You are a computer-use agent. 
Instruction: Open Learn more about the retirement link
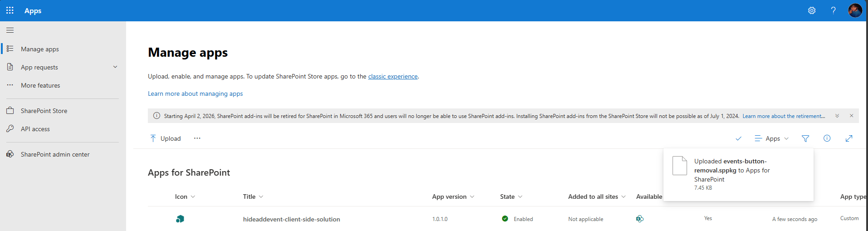(x=784, y=116)
